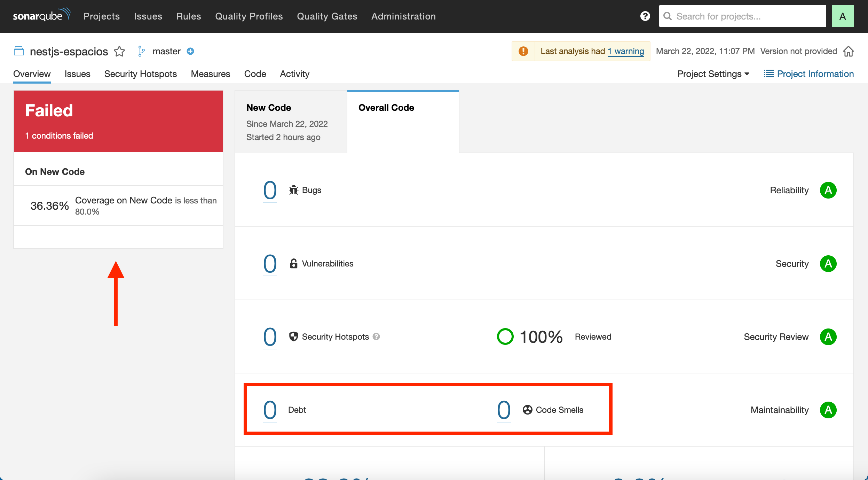Click the 100% reviewed green circle indicator
868x480 pixels.
click(x=505, y=336)
